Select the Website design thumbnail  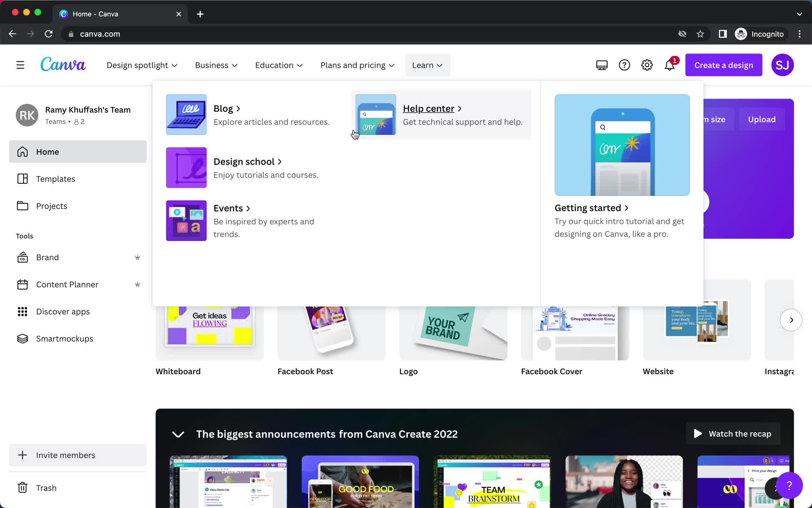click(697, 320)
